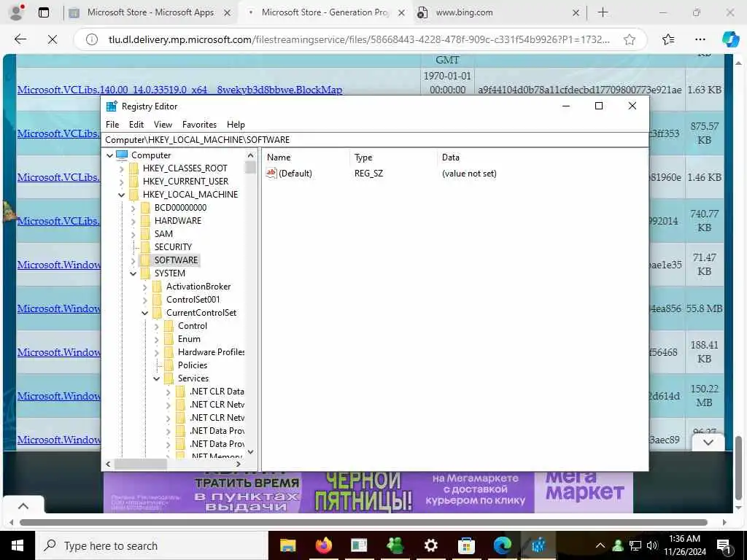The height and width of the screenshot is (560, 747).
Task: Open File Explorer from the taskbar
Action: tap(287, 545)
